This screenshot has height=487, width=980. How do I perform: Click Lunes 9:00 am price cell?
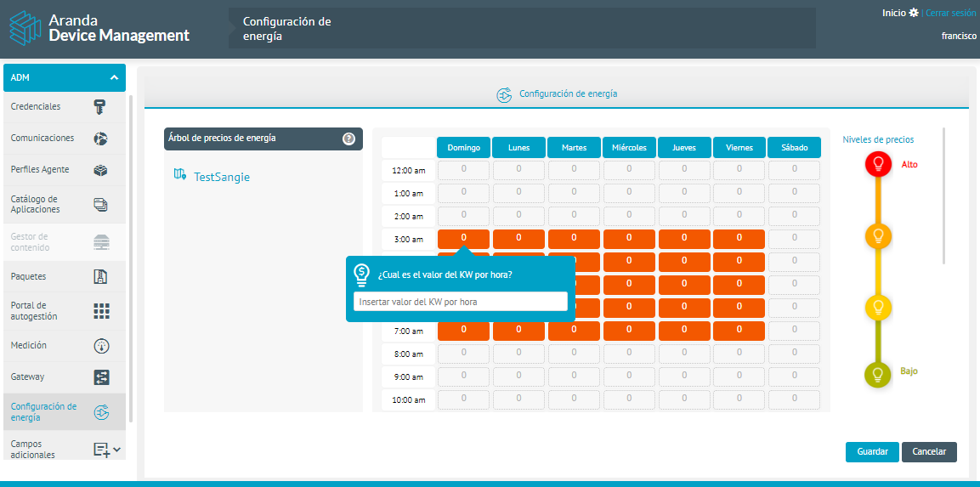click(x=518, y=377)
